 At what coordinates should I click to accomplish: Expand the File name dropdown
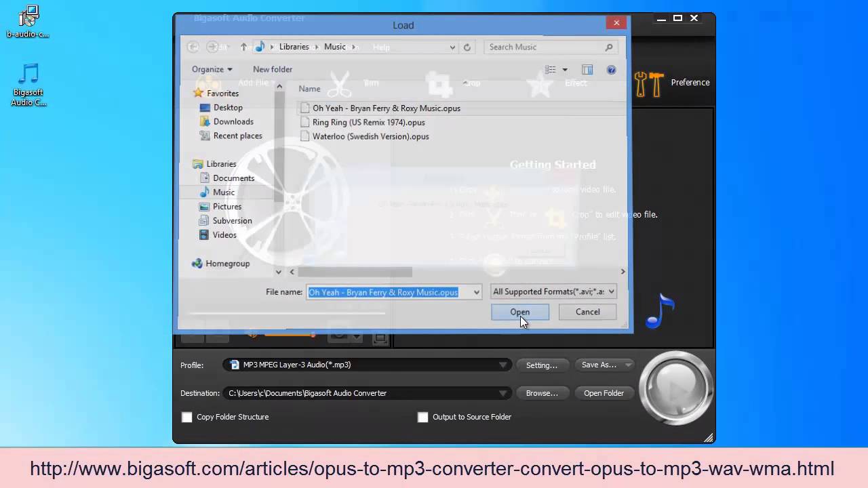point(477,292)
